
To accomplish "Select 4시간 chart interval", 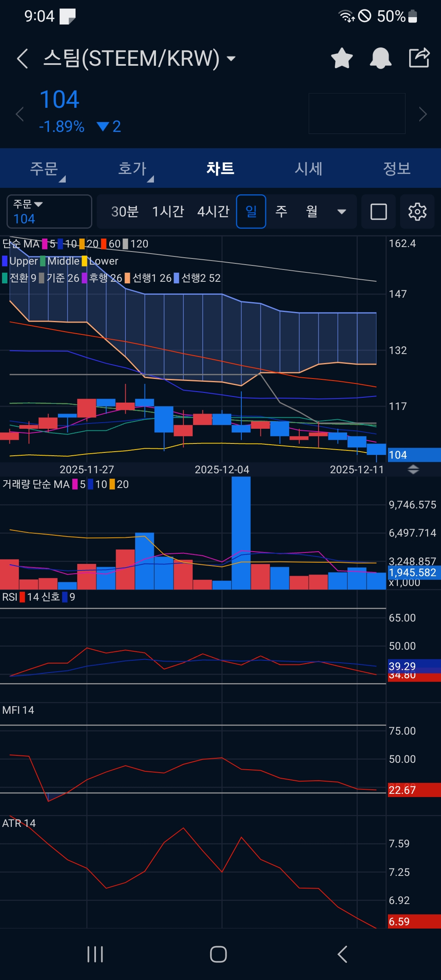I will (214, 212).
